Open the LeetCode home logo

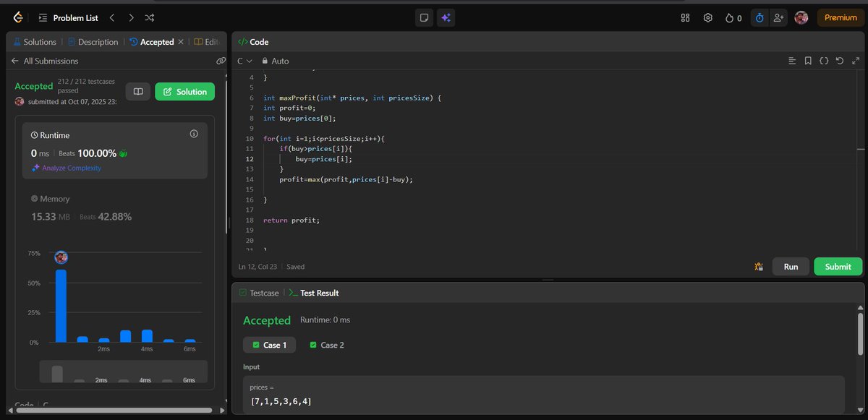click(17, 17)
